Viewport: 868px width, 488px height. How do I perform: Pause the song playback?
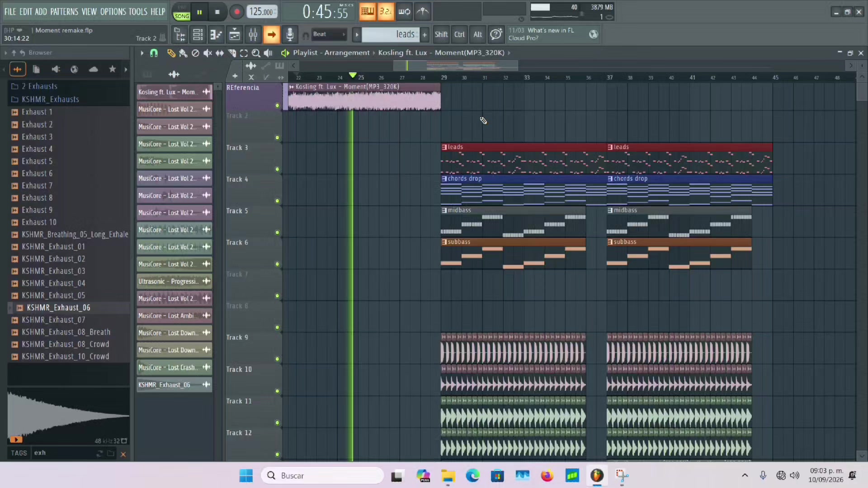pyautogui.click(x=199, y=12)
